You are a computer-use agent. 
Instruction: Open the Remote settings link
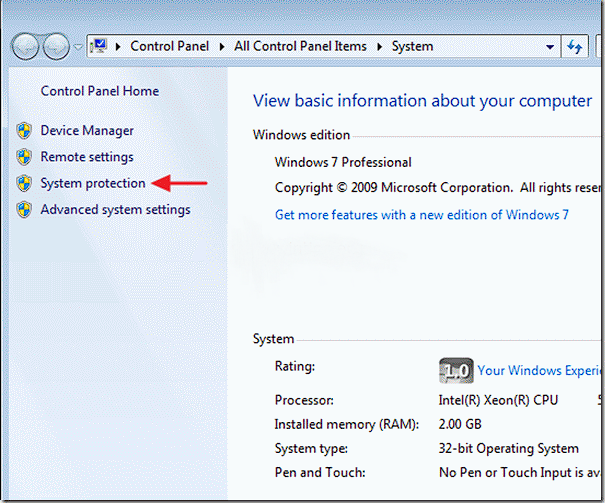point(87,157)
